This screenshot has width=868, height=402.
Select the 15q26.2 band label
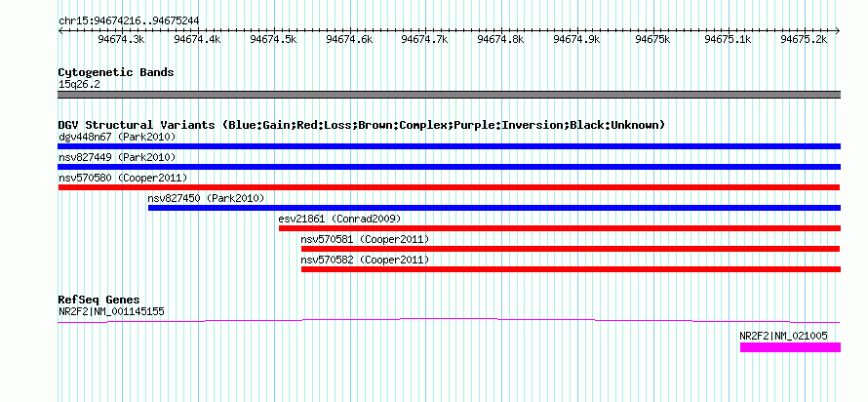click(79, 85)
